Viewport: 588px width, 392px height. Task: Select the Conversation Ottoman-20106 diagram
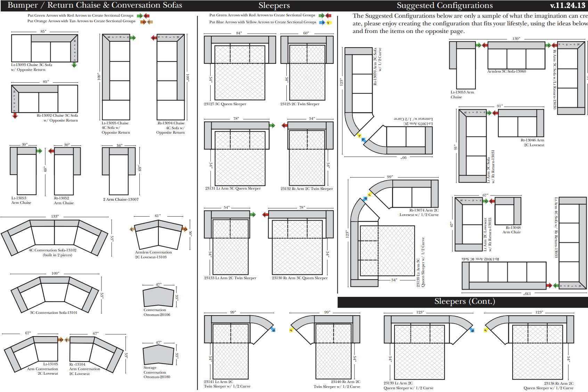pyautogui.click(x=158, y=297)
